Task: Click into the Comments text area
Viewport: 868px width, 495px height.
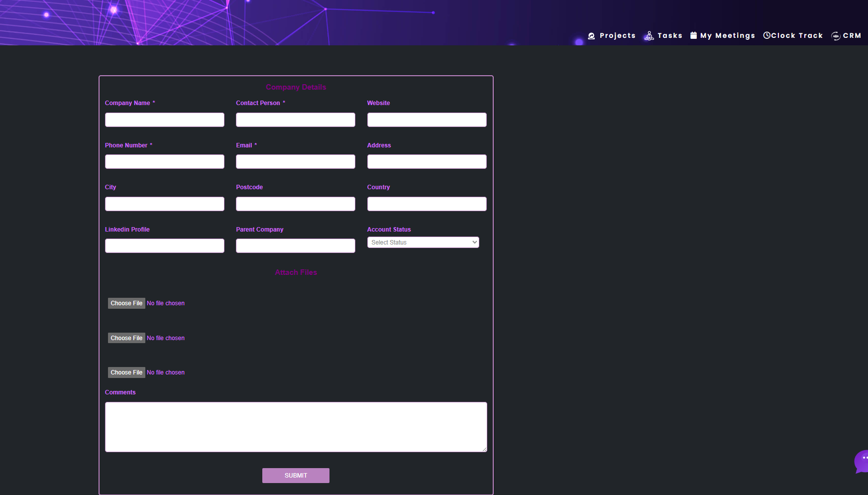Action: 296,427
